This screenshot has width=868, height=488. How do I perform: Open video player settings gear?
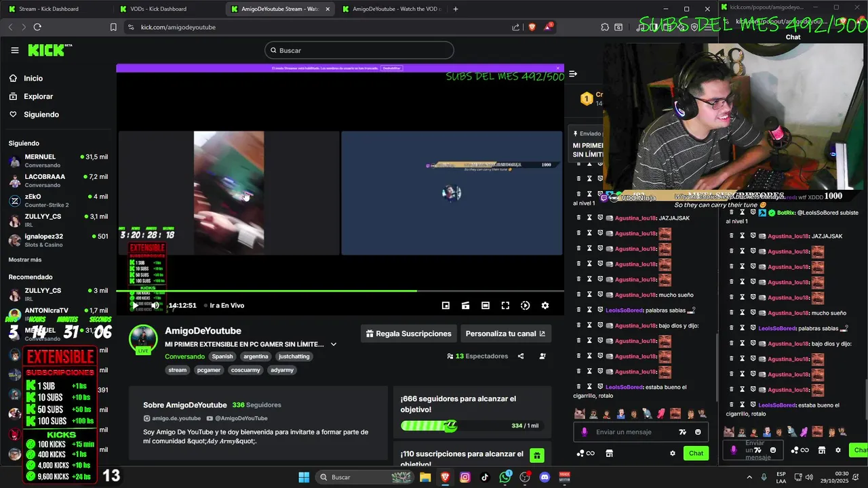[545, 306]
